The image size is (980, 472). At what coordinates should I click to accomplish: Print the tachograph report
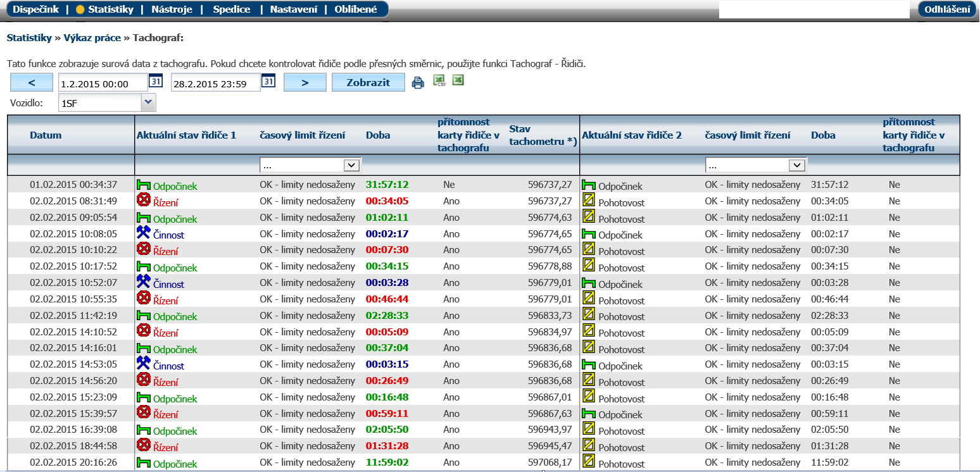pos(418,82)
